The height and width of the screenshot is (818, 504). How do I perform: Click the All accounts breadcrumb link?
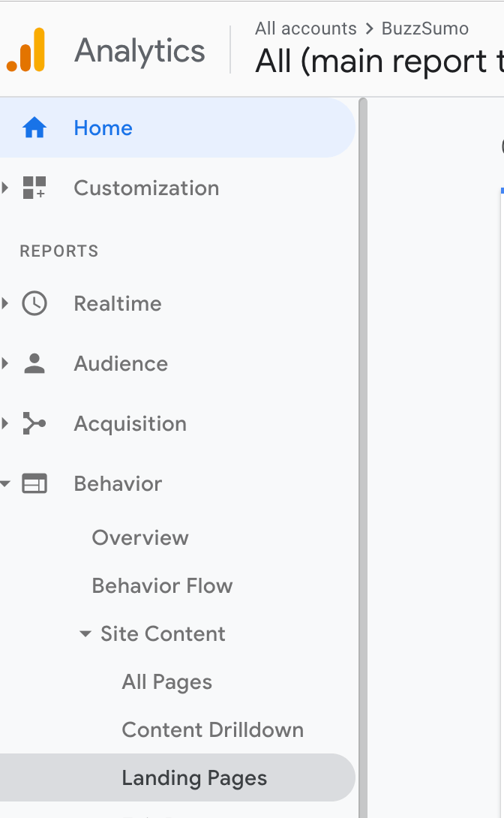[305, 29]
